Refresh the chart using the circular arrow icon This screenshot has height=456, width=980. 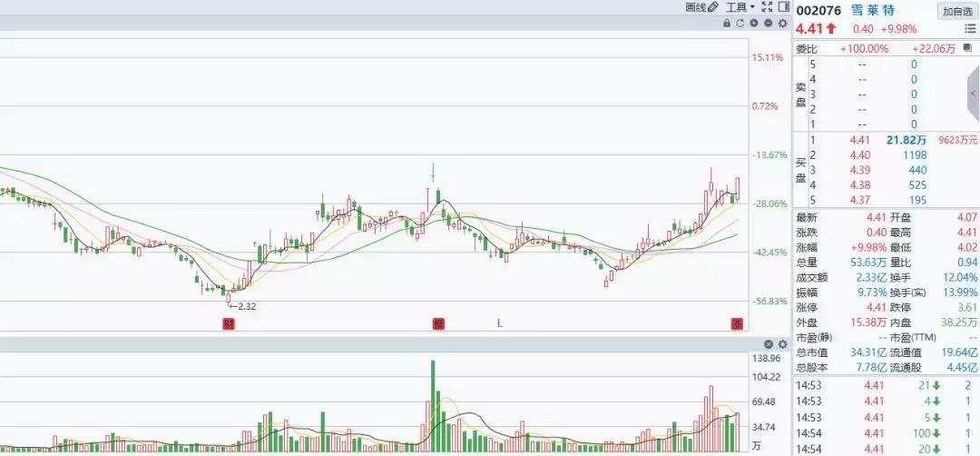point(740,23)
